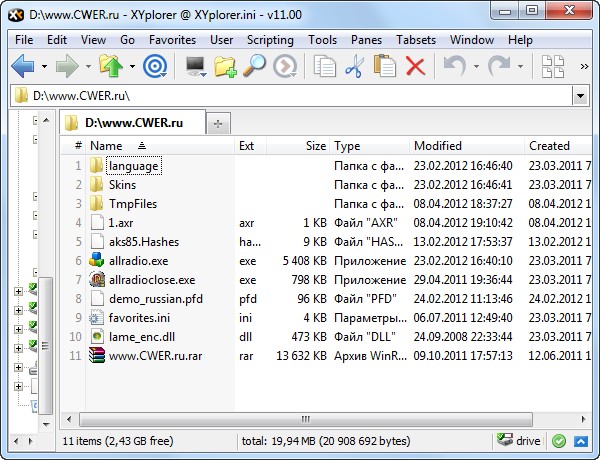Click the Paste clipboard icon
The width and height of the screenshot is (600, 460).
point(384,67)
